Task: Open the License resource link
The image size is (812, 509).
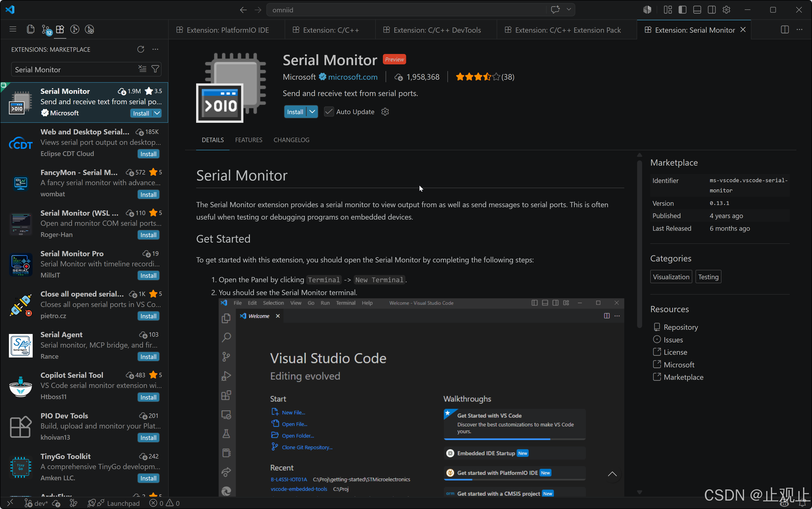Action: 675,352
